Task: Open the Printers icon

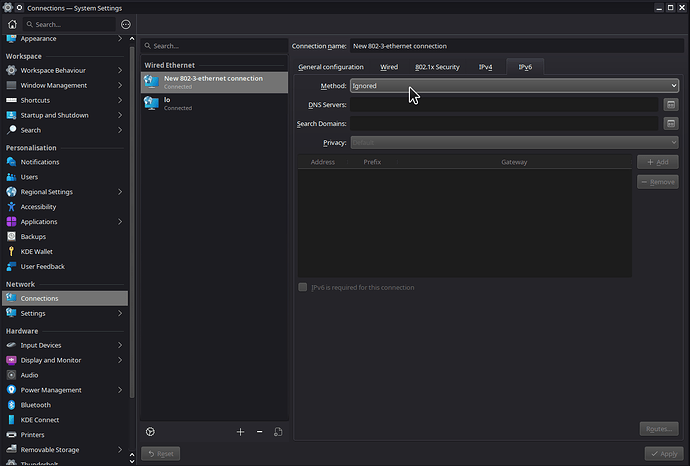Action: [x=11, y=435]
